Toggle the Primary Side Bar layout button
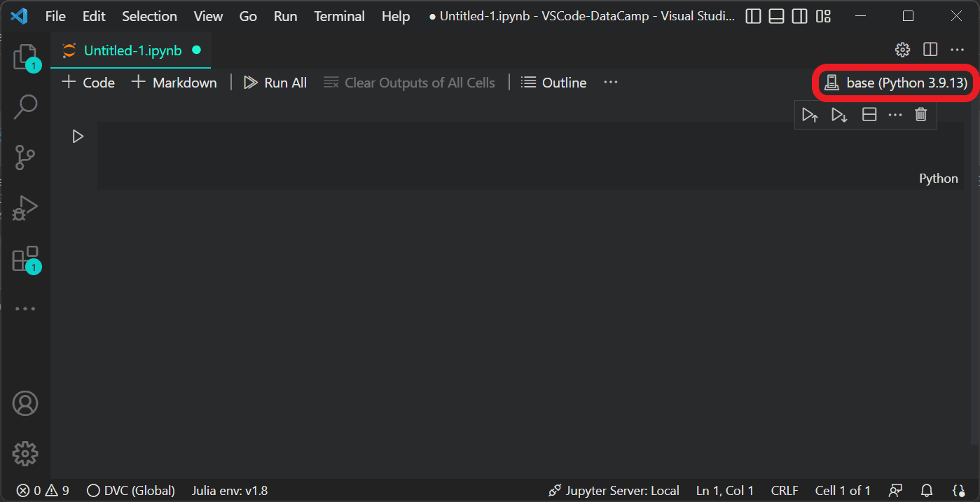 (754, 16)
